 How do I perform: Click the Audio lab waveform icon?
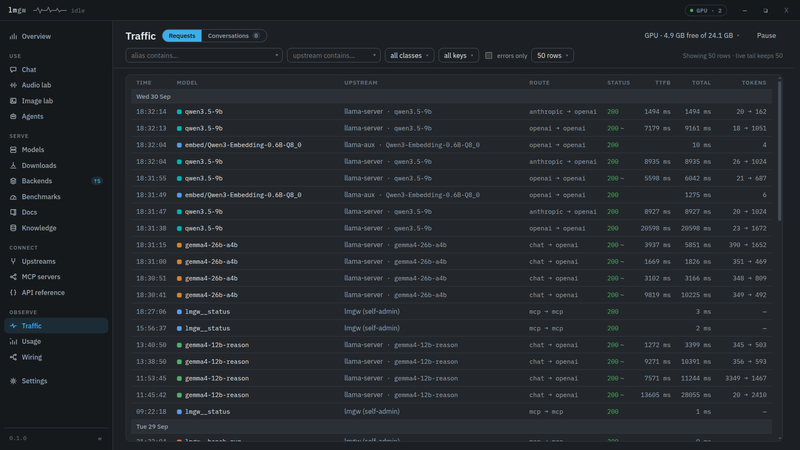click(x=13, y=85)
